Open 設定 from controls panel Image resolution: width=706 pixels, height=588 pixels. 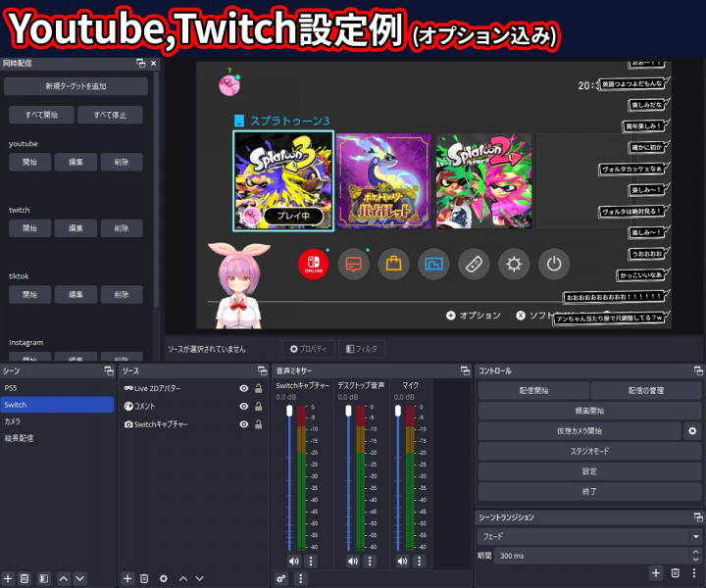(x=590, y=471)
